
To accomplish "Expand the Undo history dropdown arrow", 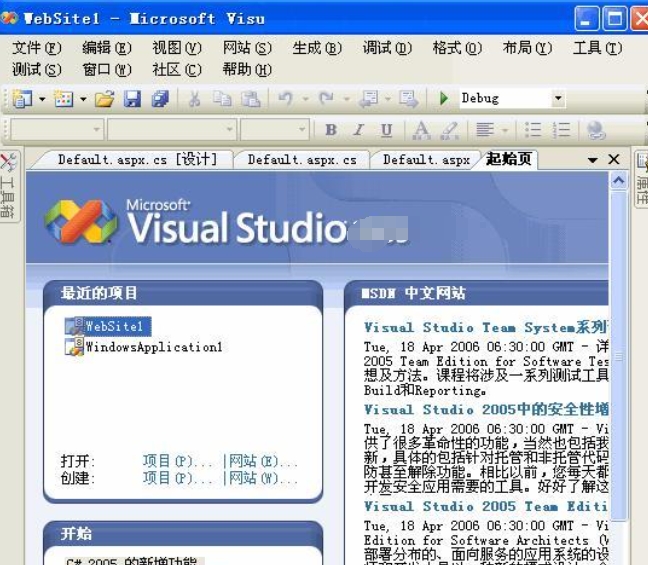I will point(305,99).
